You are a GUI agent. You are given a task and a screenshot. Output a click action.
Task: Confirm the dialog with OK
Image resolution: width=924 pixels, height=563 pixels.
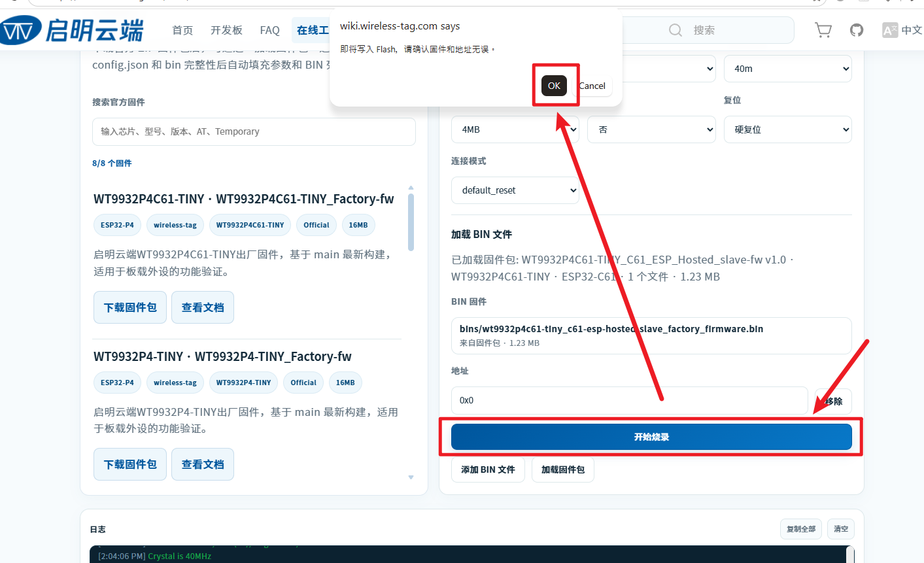pos(554,86)
